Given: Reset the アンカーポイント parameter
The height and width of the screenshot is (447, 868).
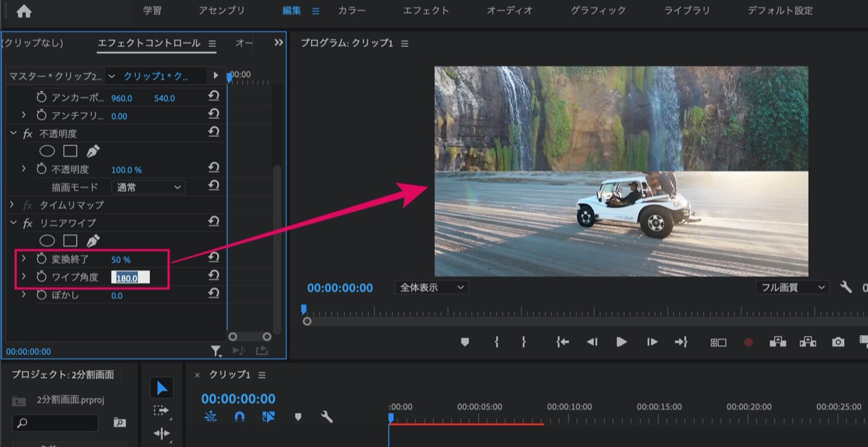Looking at the screenshot, I should pyautogui.click(x=213, y=96).
